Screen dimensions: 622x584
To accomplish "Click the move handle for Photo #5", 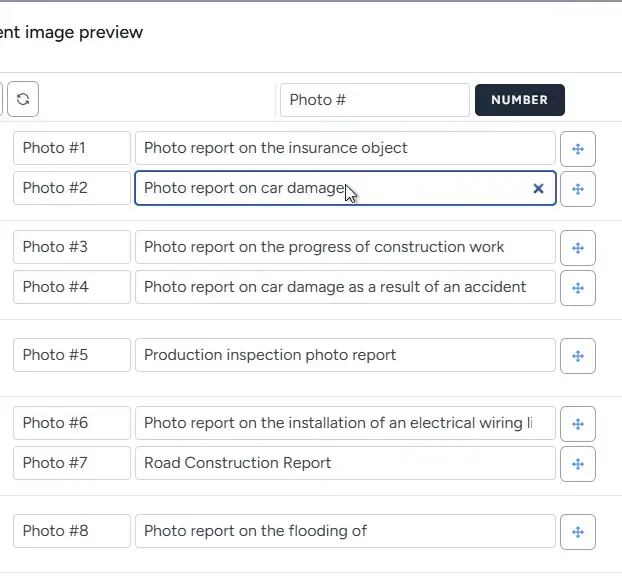I will tap(578, 356).
